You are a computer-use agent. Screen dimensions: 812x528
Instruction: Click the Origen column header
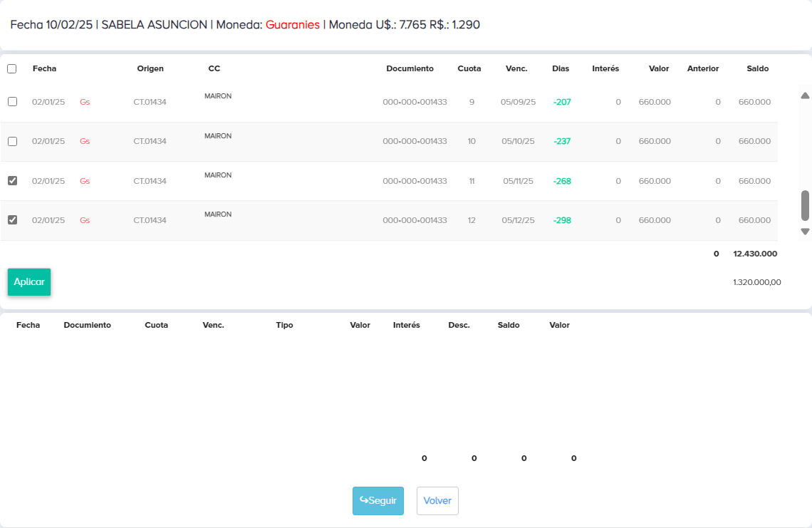click(x=150, y=68)
